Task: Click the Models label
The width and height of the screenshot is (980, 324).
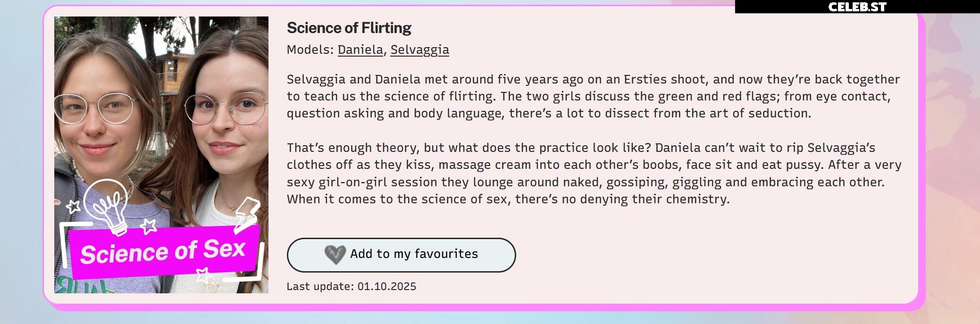Action: point(310,50)
